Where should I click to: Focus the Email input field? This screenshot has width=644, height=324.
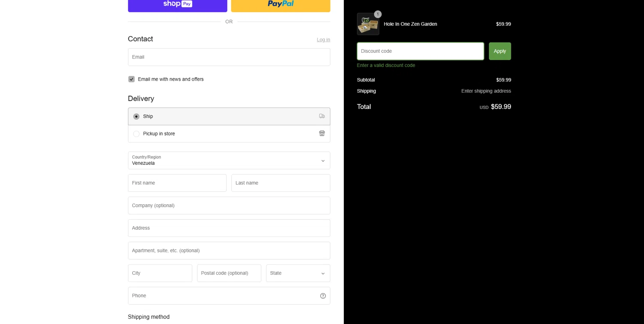coord(229,57)
